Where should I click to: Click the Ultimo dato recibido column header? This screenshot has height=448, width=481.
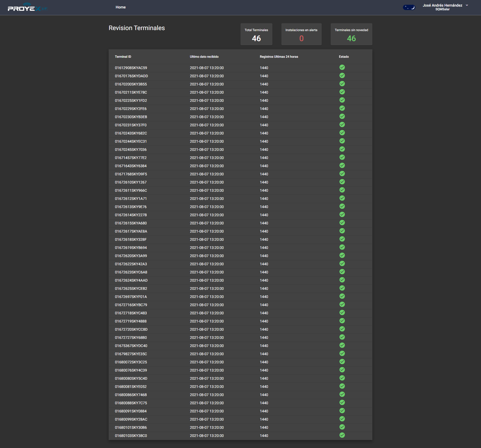204,57
